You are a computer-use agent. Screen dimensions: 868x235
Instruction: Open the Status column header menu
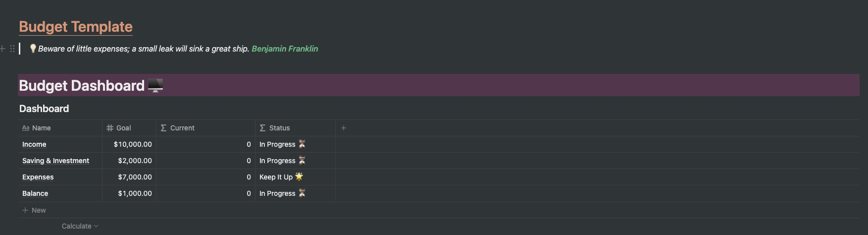point(279,128)
